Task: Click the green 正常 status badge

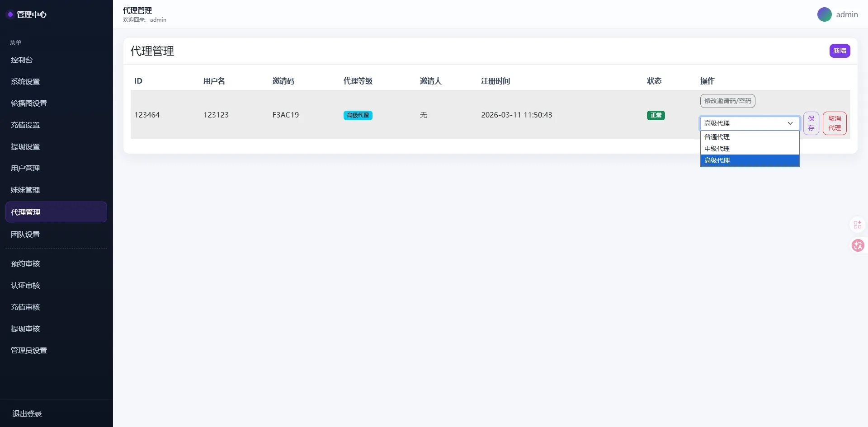Action: click(656, 115)
